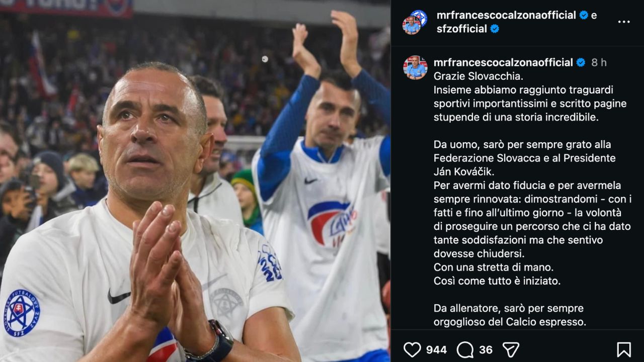Click the verified badge next to the caption username
Viewport: 644px width, 362px height.
[x=581, y=62]
